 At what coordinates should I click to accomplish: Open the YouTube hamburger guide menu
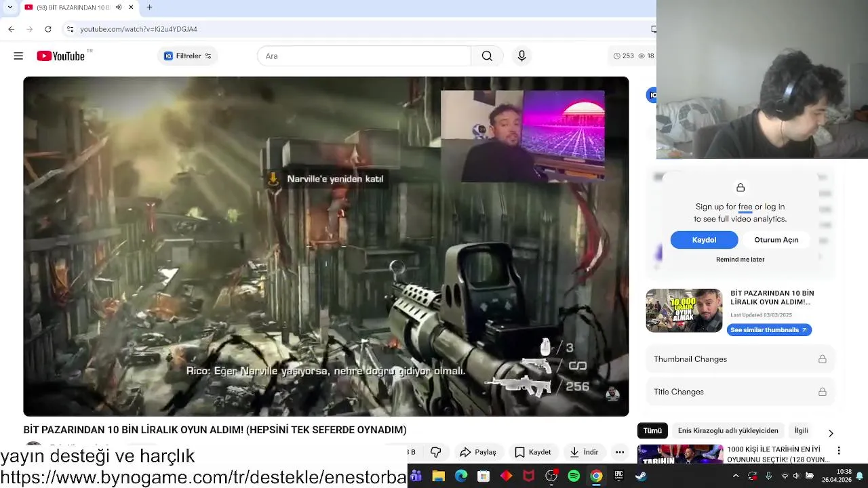[x=18, y=56]
